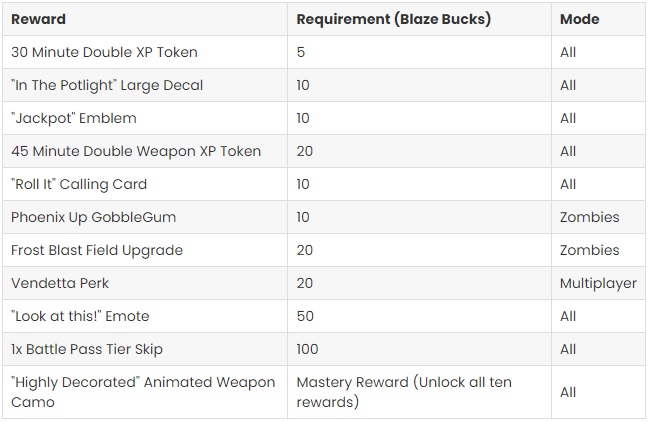648x422 pixels.
Task: Click the "Jackpot" Emblem reward cell
Action: (x=145, y=118)
